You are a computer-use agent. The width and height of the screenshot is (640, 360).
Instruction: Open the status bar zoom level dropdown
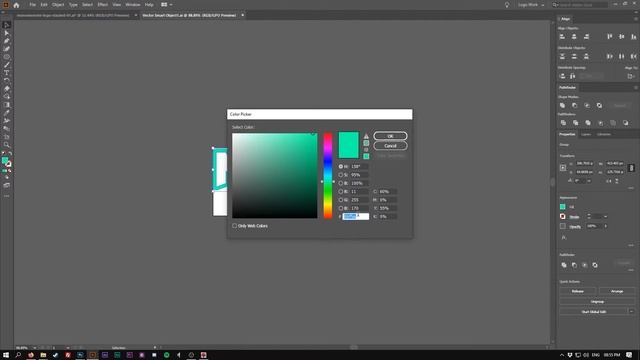click(x=35, y=348)
